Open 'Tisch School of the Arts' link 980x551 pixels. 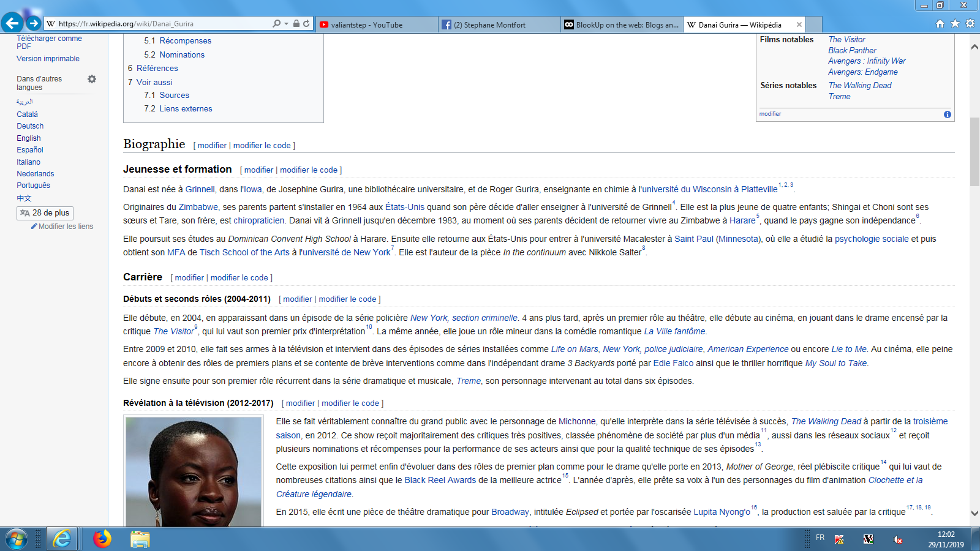[x=244, y=253]
